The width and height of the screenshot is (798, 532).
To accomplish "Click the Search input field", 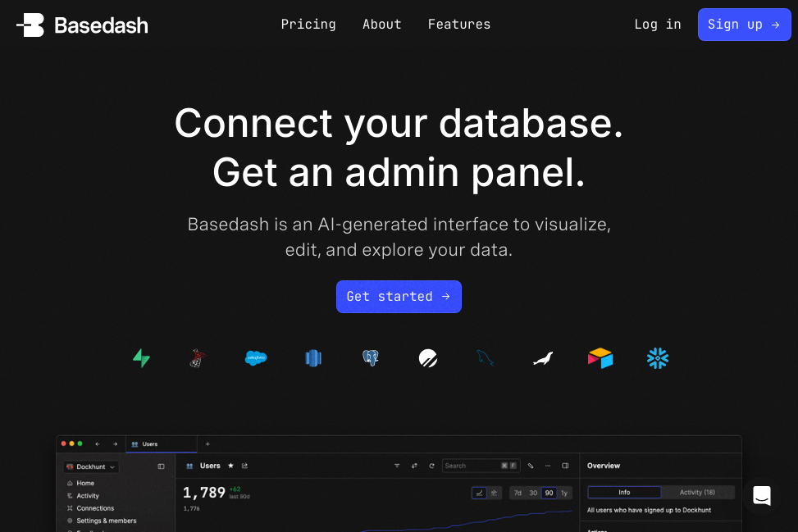I will point(481,466).
